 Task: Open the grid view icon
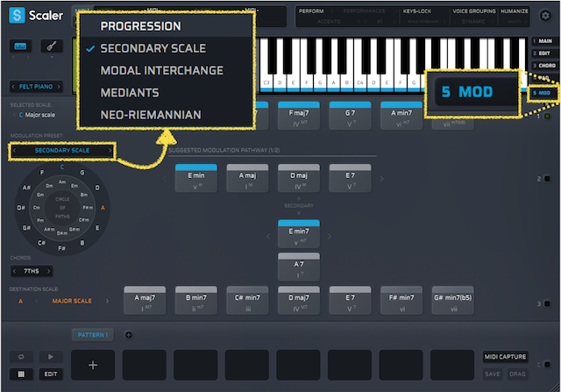(21, 374)
